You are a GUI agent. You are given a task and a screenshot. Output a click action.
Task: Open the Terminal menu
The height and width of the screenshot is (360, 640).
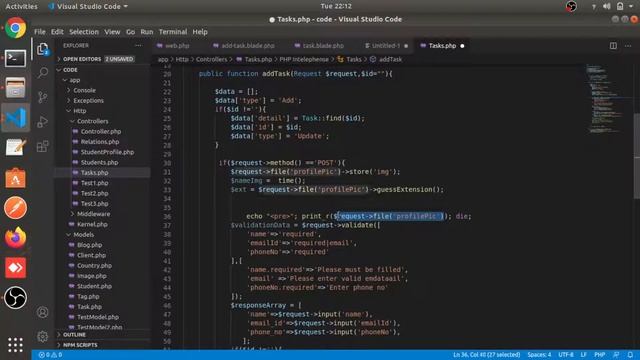173,32
